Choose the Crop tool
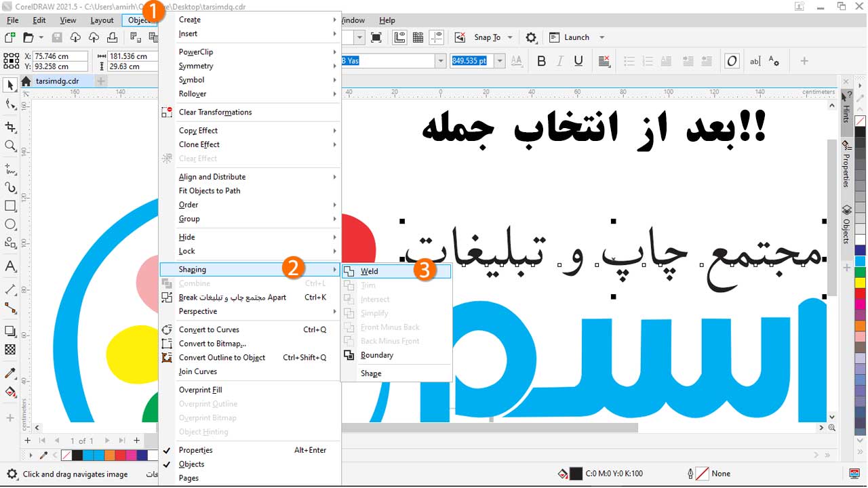 pos(10,127)
